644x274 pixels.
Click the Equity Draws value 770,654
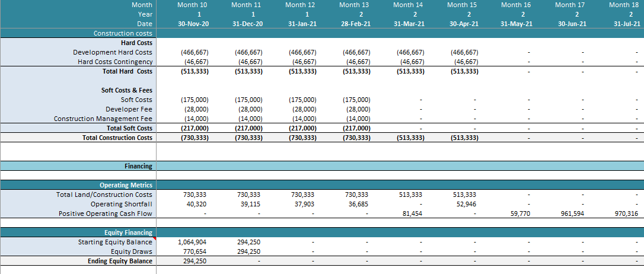[x=195, y=251]
